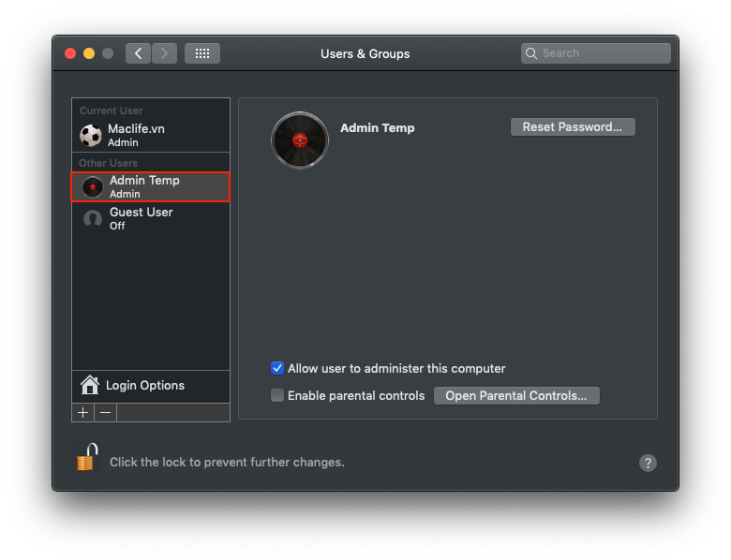Viewport: 731px width, 560px height.
Task: Select Guest User in the sidebar
Action: pyautogui.click(x=151, y=218)
